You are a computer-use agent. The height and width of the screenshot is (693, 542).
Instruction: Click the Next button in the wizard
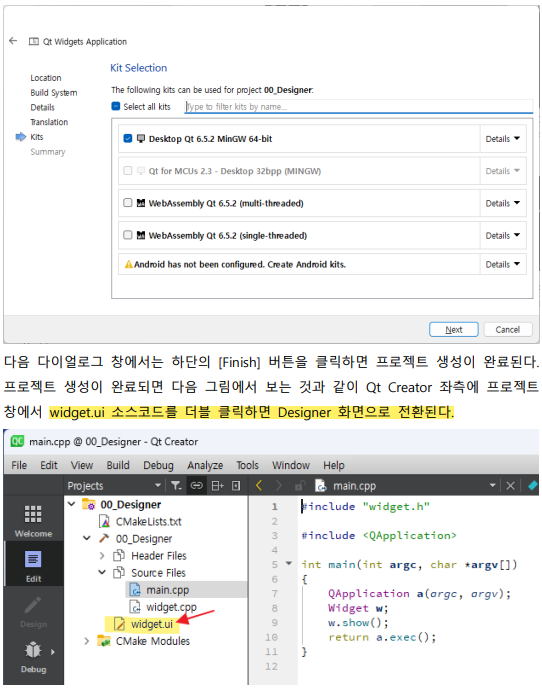point(454,330)
